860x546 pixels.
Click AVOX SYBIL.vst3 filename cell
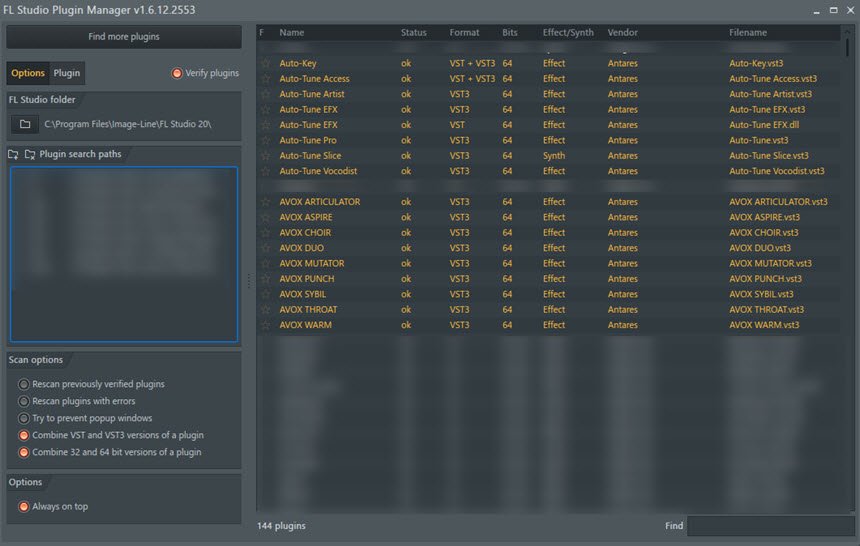click(761, 294)
